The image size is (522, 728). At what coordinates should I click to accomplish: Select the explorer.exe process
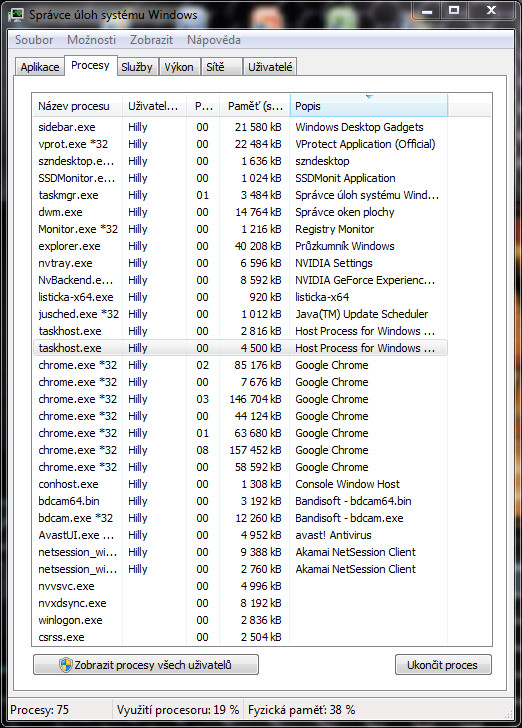(240, 246)
